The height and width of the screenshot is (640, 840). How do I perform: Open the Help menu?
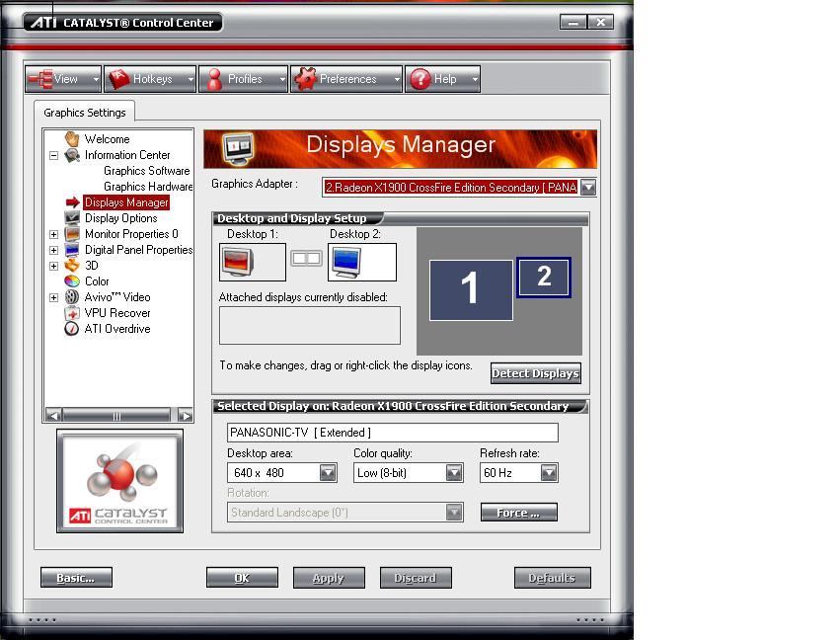pos(442,79)
